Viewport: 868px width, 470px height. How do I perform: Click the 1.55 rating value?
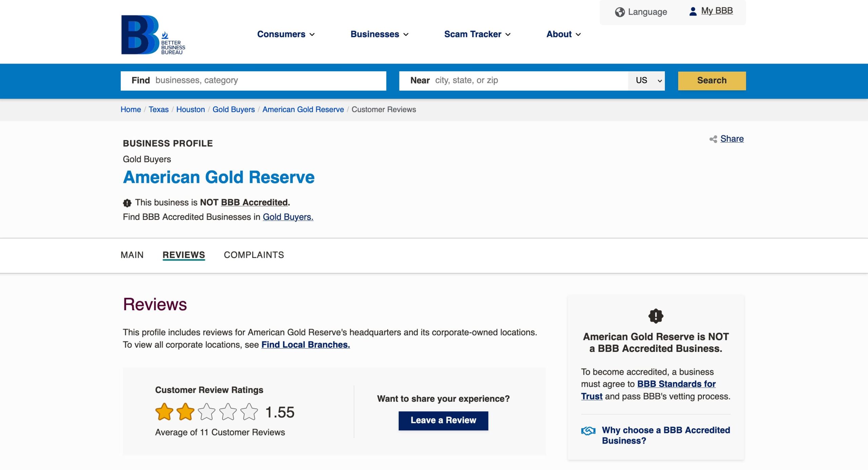280,412
